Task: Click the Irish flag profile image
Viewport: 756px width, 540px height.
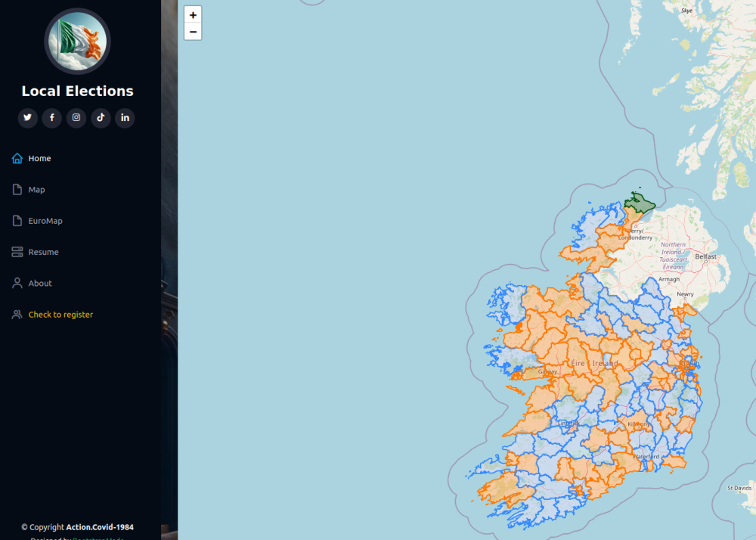Action: (x=77, y=42)
